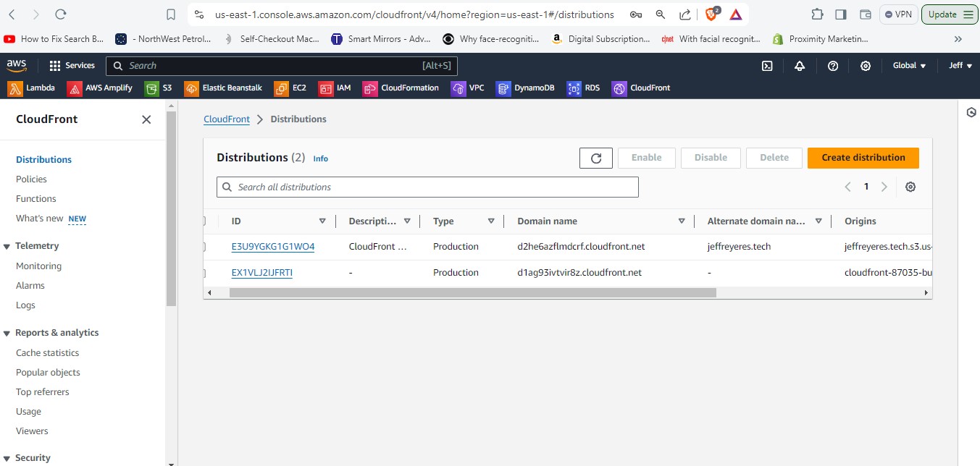This screenshot has height=466, width=980.
Task: Open the Jeff account menu
Action: (960, 66)
